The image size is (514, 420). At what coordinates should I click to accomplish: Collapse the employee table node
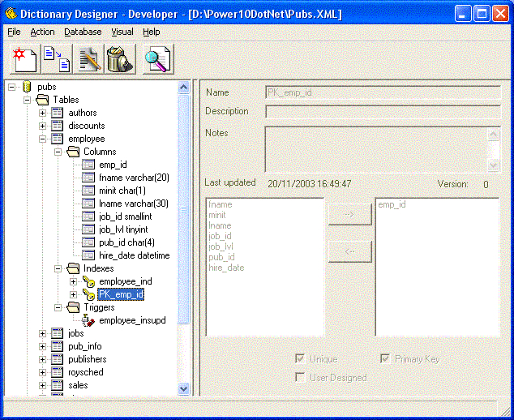tap(42, 139)
